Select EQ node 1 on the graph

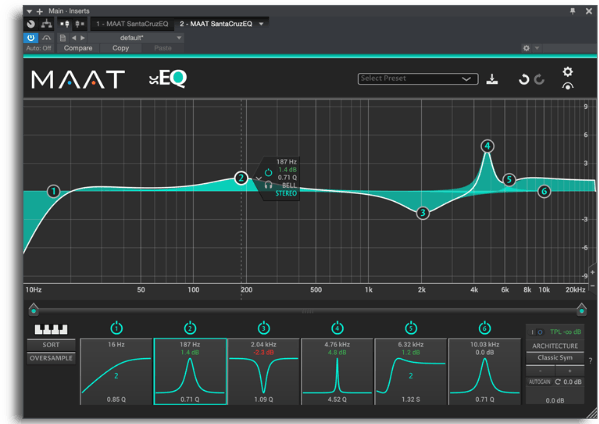53,191
